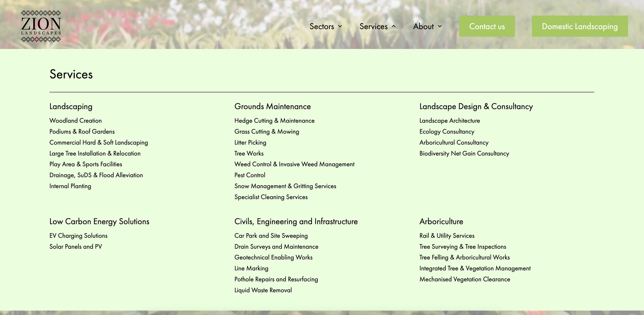Open the Grounds Maintenance heading
This screenshot has width=644, height=315.
[272, 106]
